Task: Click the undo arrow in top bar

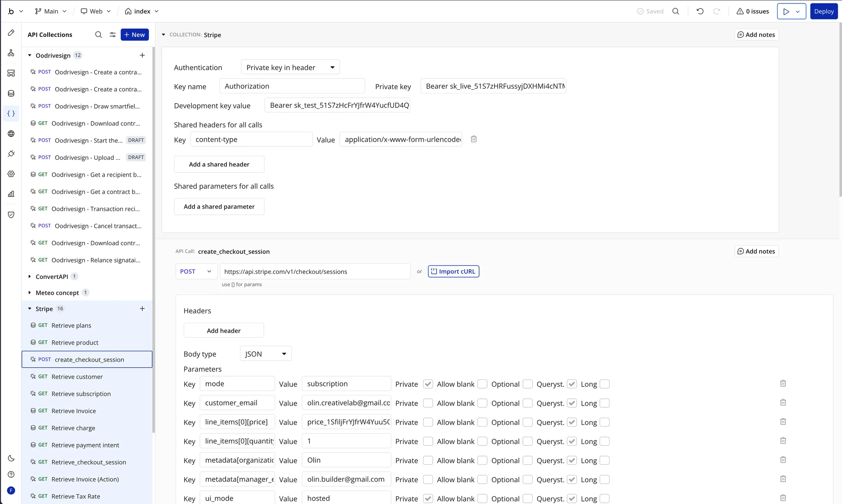Action: point(700,11)
